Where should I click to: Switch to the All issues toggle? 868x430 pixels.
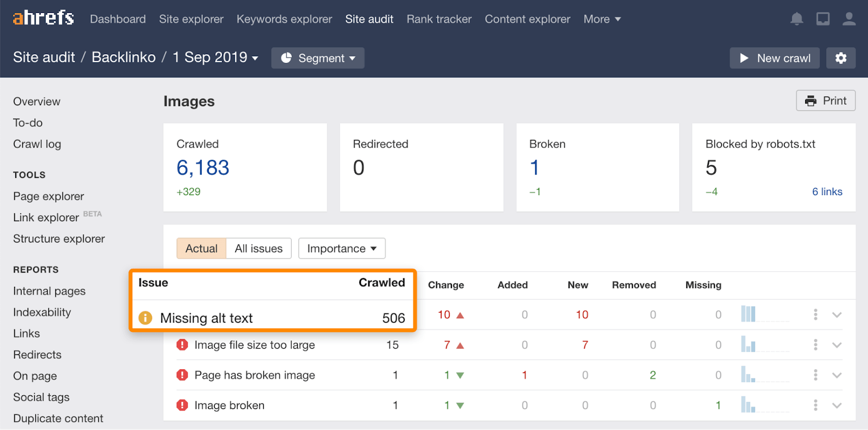pyautogui.click(x=258, y=248)
